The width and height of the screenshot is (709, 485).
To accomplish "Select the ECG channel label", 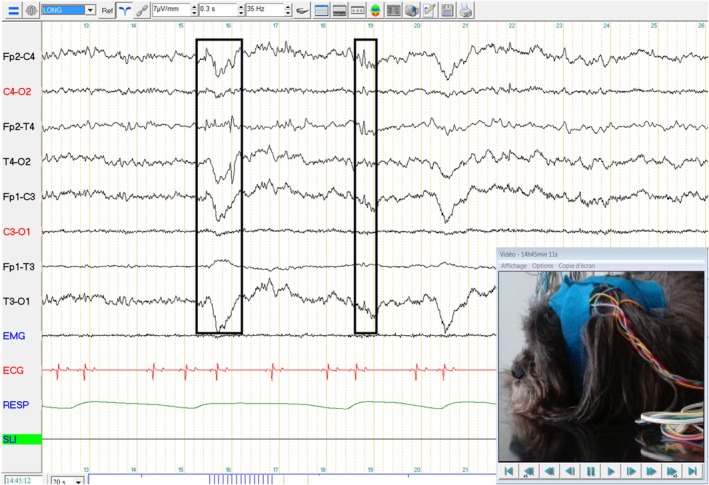I will coord(13,371).
